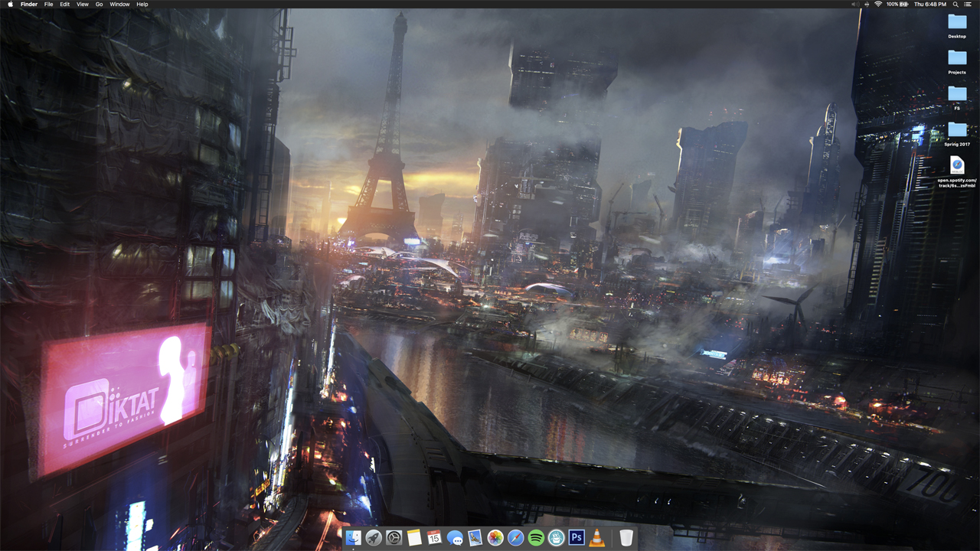Launch Spotify from the Dock
Image resolution: width=980 pixels, height=551 pixels.
[536, 538]
